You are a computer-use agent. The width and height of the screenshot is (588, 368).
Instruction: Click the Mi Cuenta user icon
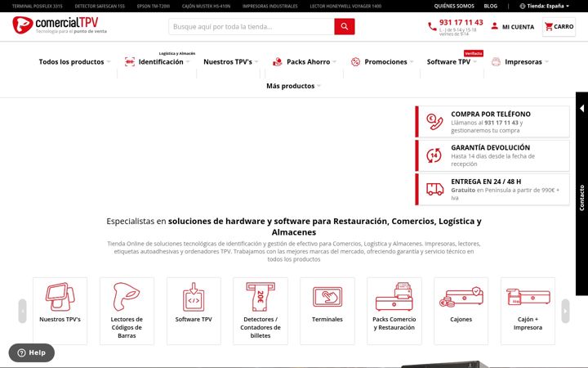click(x=494, y=26)
